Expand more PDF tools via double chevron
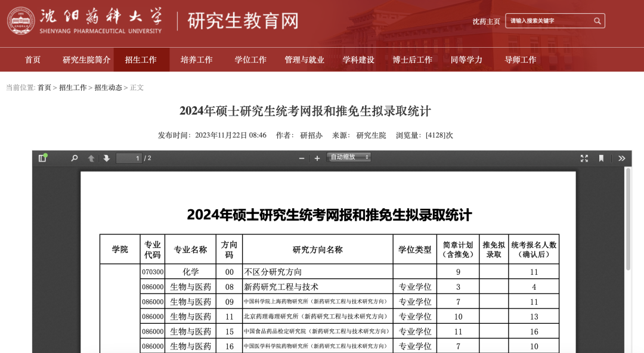This screenshot has width=644, height=353. pyautogui.click(x=622, y=158)
